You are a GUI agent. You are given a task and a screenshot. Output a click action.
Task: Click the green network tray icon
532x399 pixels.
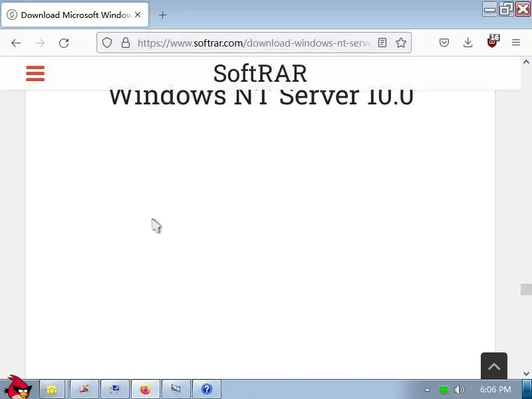(444, 390)
